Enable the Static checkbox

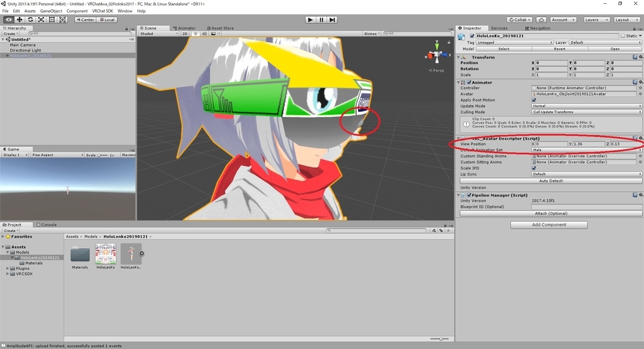pyautogui.click(x=623, y=36)
